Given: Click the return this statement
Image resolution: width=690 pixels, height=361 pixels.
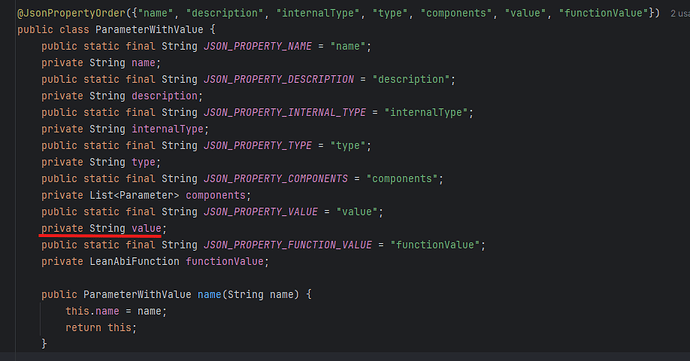Looking at the screenshot, I should pyautogui.click(x=101, y=328).
